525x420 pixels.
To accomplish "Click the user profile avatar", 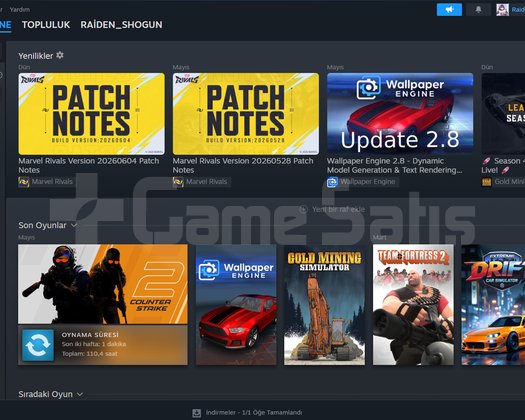I will (x=502, y=10).
